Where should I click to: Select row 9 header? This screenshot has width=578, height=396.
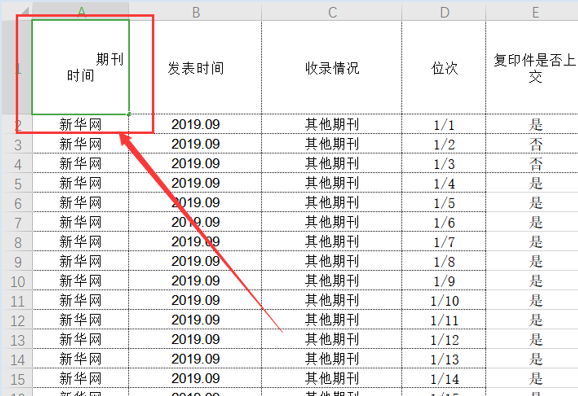click(18, 261)
